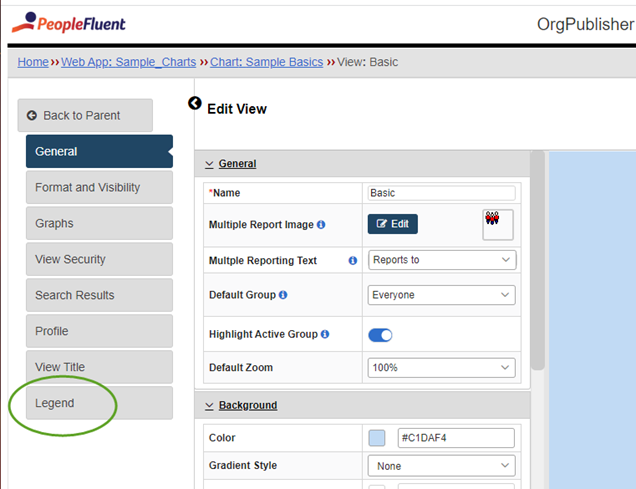Click info icon next to Multiple Report Image
The height and width of the screenshot is (489, 636).
(x=321, y=225)
